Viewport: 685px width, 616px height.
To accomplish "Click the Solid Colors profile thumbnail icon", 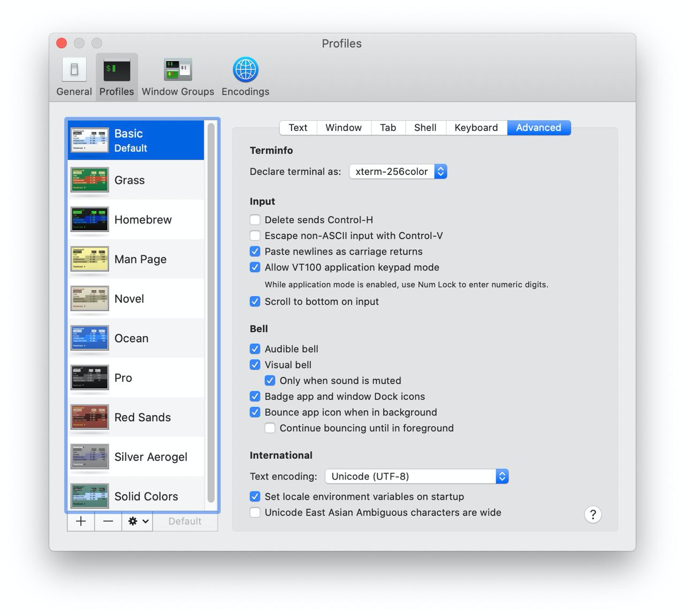I will [x=89, y=495].
